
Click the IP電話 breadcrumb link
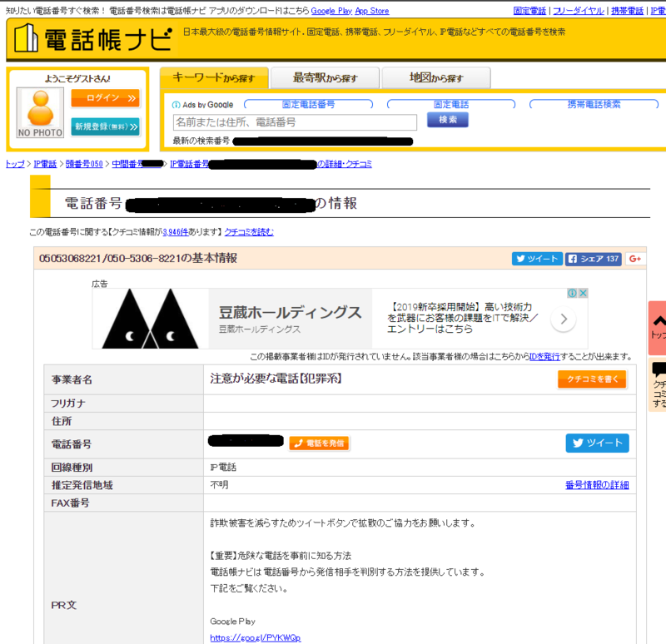[45, 164]
